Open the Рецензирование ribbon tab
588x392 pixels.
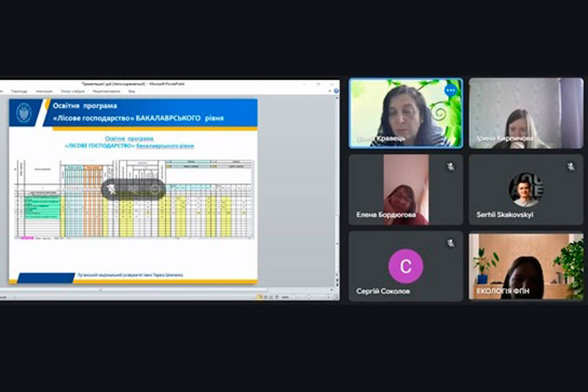coord(106,91)
